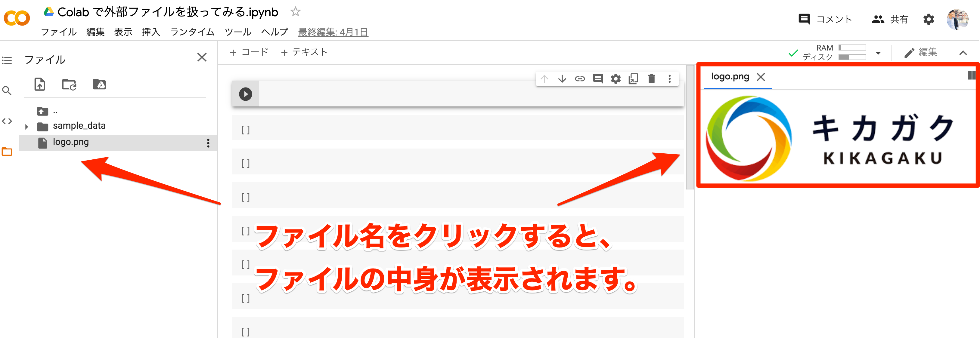Add a new コード cell
Viewport: 980px width, 338px height.
[x=249, y=52]
